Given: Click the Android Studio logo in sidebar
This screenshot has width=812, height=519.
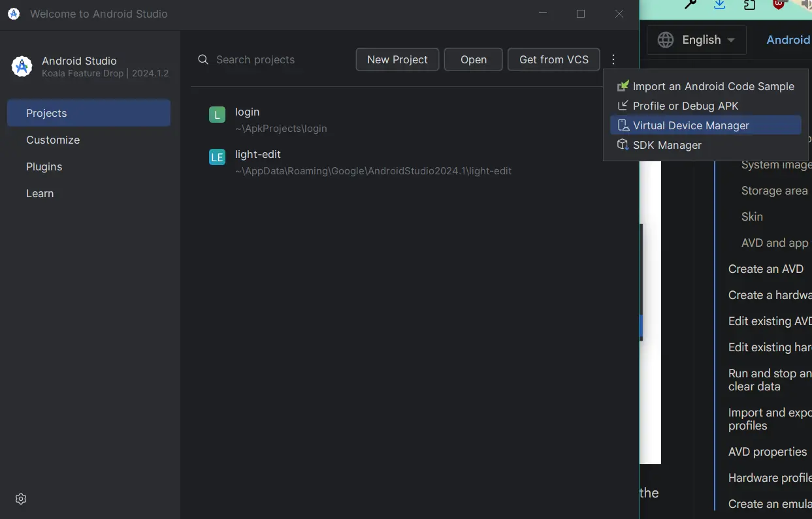Looking at the screenshot, I should pos(22,67).
